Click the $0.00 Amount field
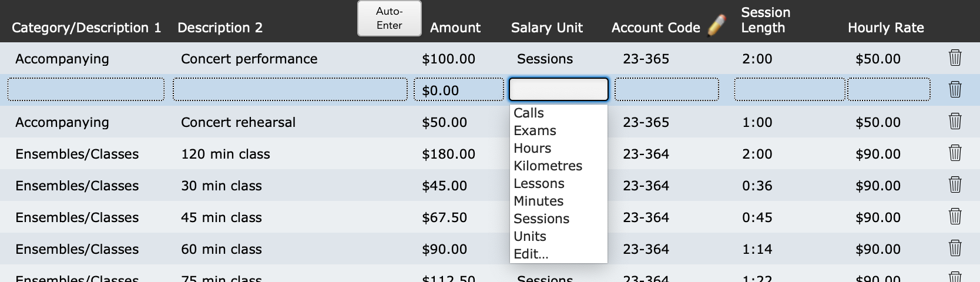The width and height of the screenshot is (980, 282). [x=459, y=89]
